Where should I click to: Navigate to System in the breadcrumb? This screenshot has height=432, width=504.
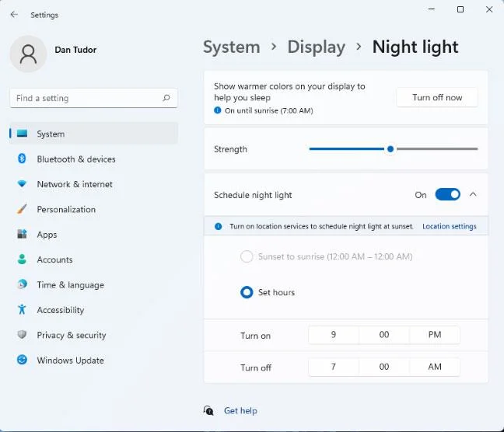(x=232, y=47)
